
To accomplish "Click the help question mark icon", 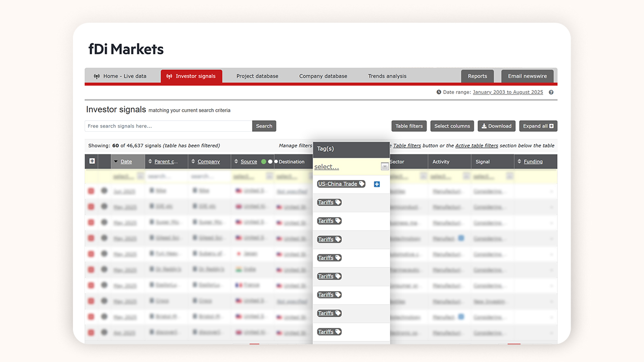I will [x=551, y=93].
